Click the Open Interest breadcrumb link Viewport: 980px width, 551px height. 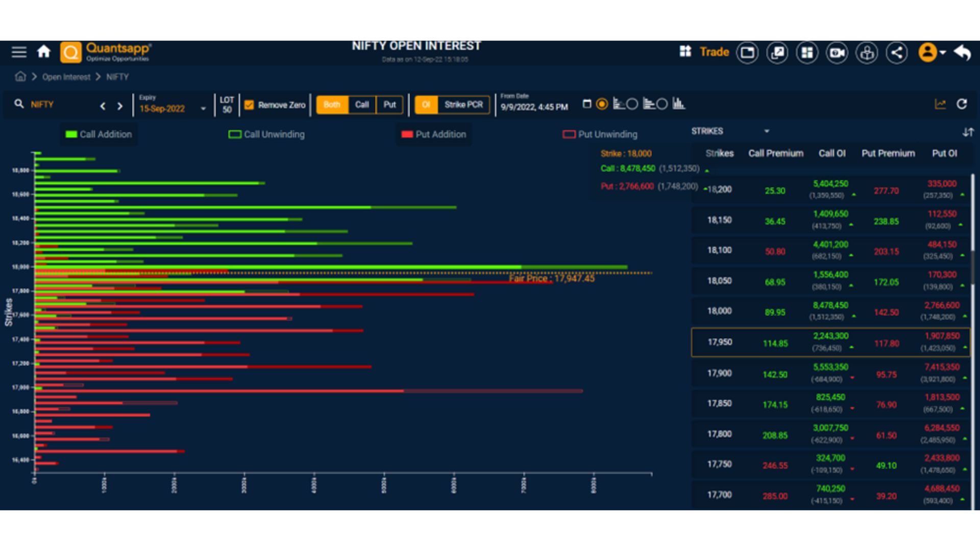coord(66,77)
